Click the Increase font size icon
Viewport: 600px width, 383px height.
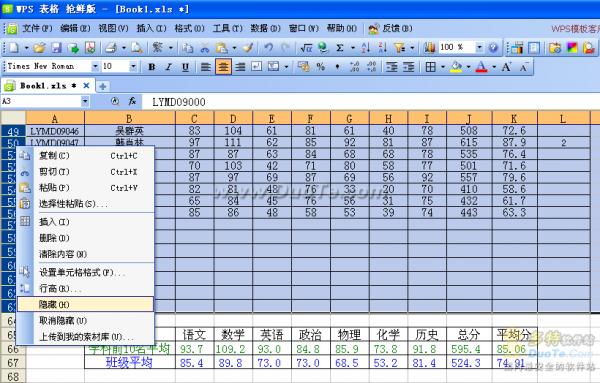pyautogui.click(x=507, y=67)
